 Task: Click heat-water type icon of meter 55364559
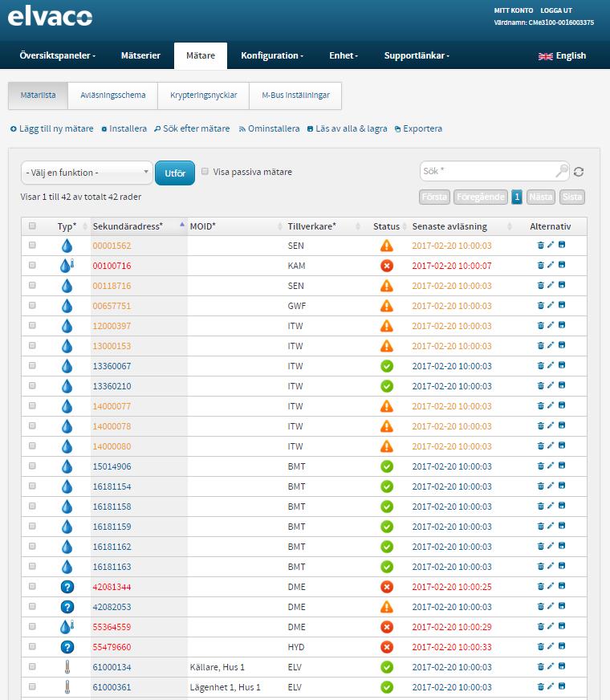[67, 627]
